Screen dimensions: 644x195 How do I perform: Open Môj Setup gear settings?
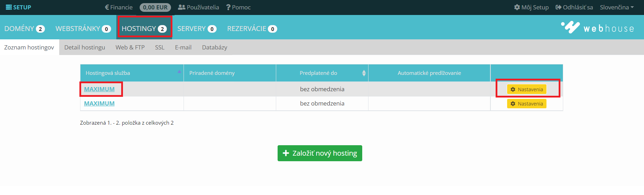point(532,7)
